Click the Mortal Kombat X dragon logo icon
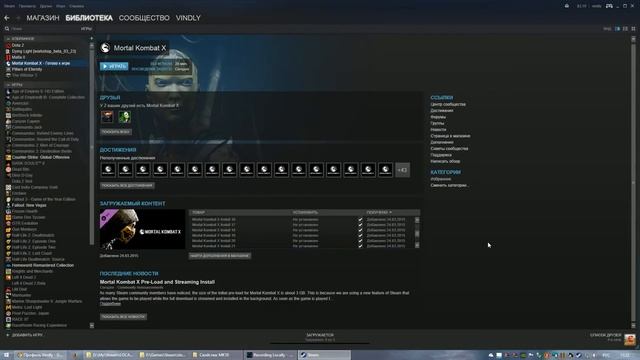Screen dimensions: 640x360 pyautogui.click(x=105, y=48)
